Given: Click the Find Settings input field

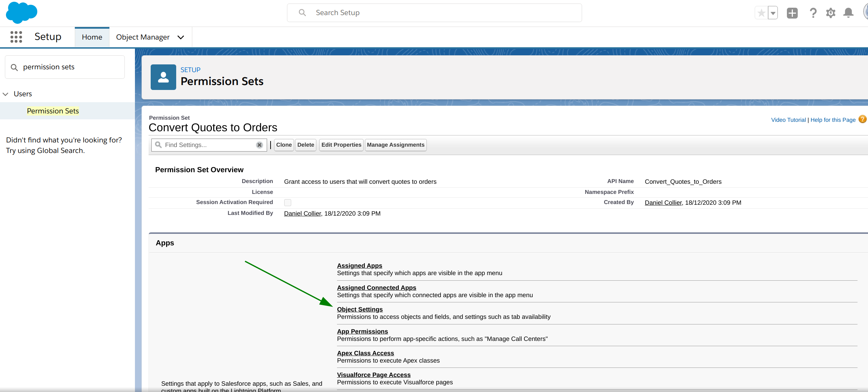Looking at the screenshot, I should click(209, 145).
